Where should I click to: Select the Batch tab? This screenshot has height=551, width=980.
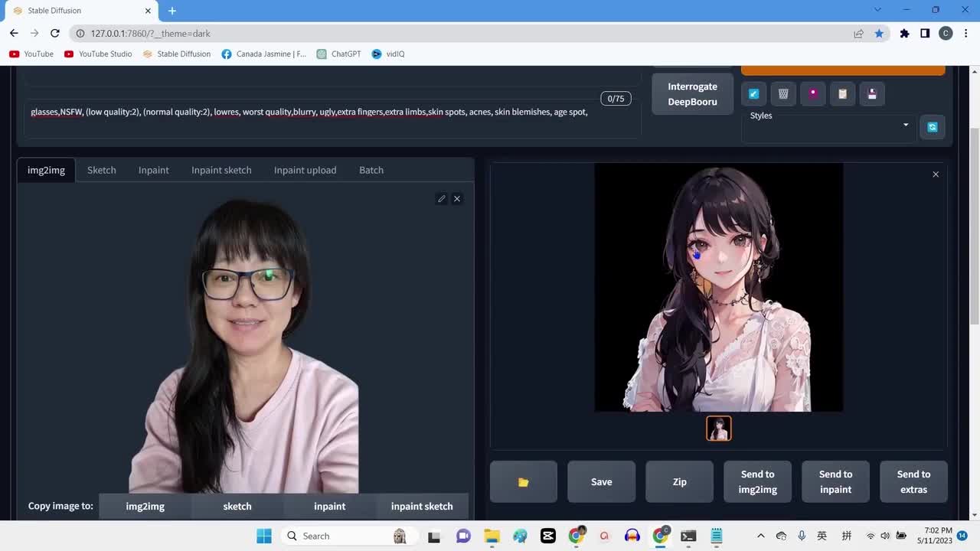[x=371, y=170]
